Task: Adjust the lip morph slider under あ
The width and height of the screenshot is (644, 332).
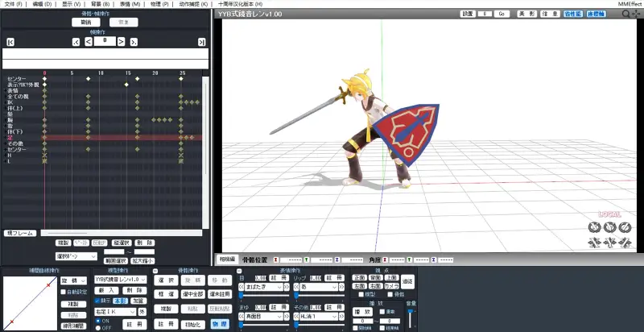Action: click(x=318, y=296)
